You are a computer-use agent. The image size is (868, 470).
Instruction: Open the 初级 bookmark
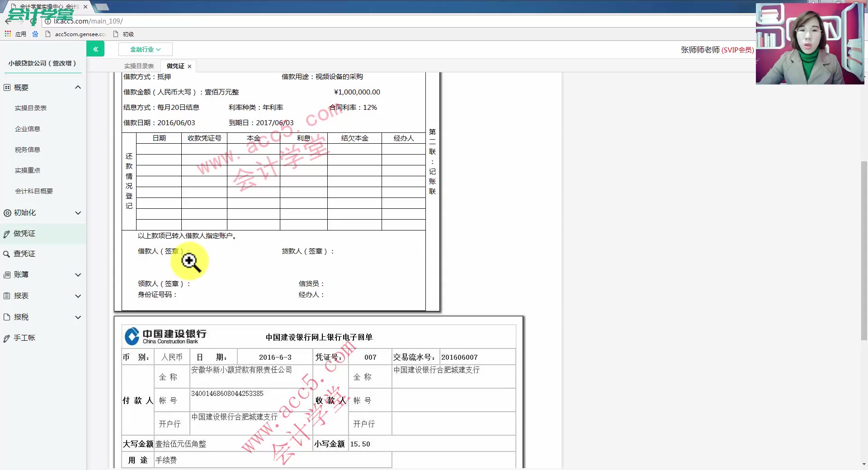[x=123, y=34]
